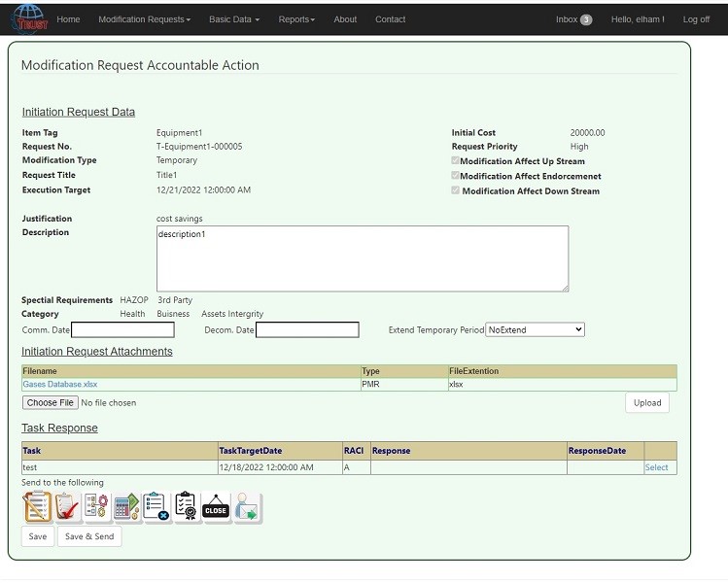Click the Inbox badge showing 3
Screen dimensions: 728x583
(586, 19)
